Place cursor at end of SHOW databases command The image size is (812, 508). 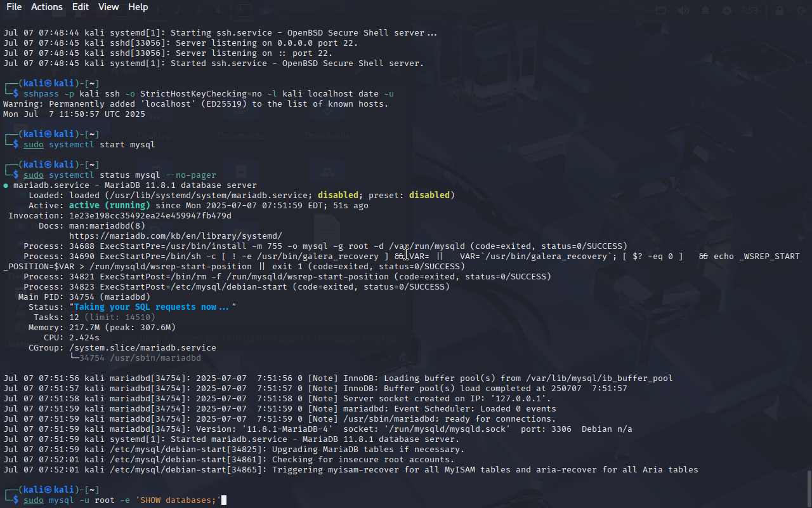tap(223, 500)
